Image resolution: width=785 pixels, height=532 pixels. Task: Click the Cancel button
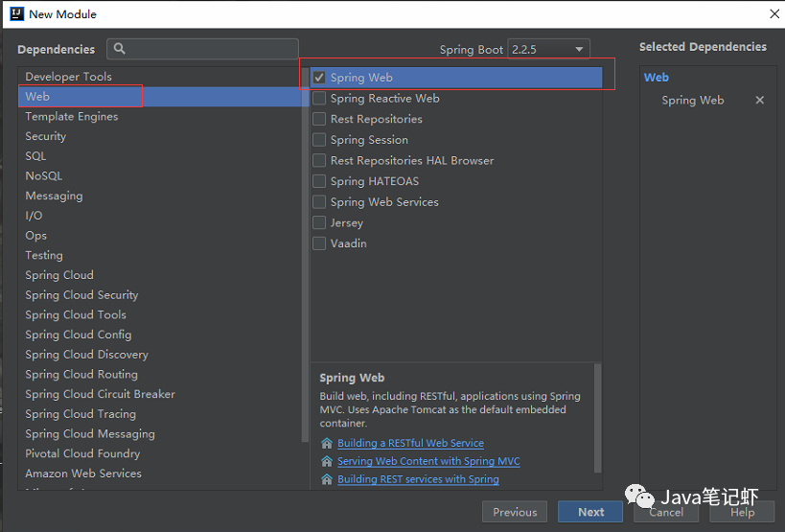[x=666, y=512]
